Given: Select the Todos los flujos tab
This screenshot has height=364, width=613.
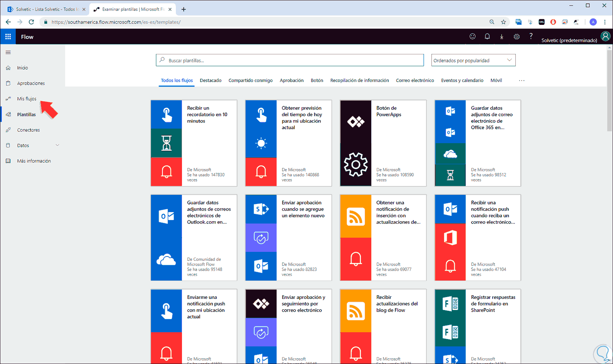Looking at the screenshot, I should (177, 80).
